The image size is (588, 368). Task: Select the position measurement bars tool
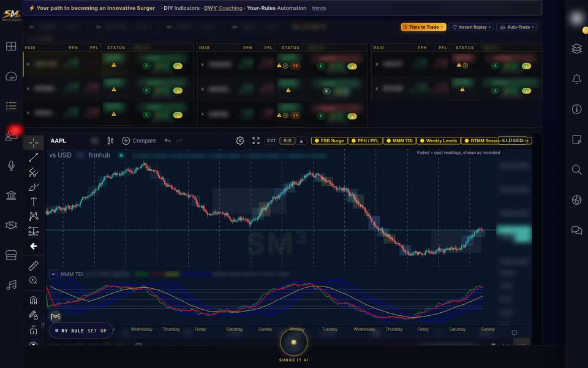(x=33, y=231)
